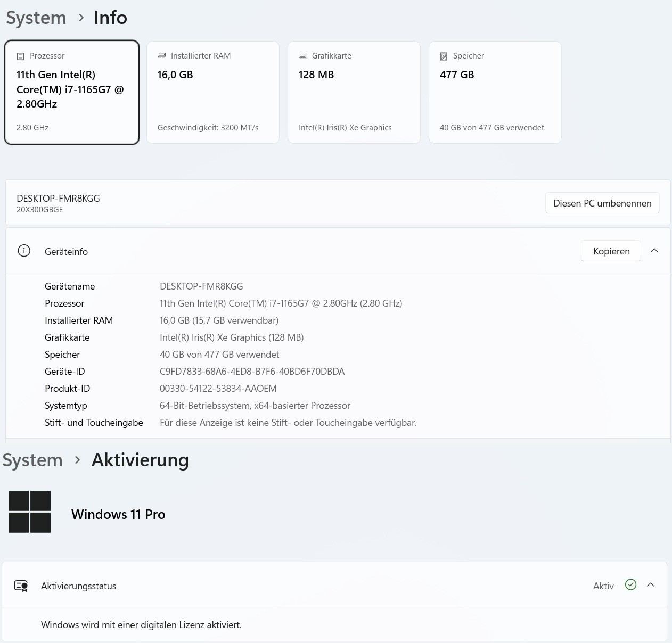Click the Windows 11 logo
This screenshot has height=643, width=672.
[x=30, y=512]
